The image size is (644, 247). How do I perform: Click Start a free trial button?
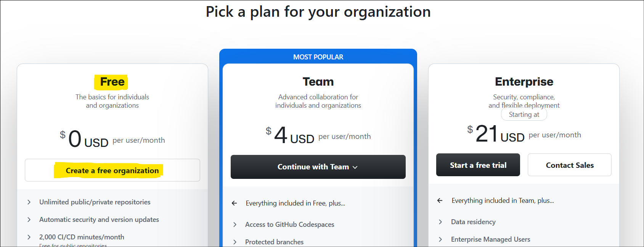pos(478,165)
